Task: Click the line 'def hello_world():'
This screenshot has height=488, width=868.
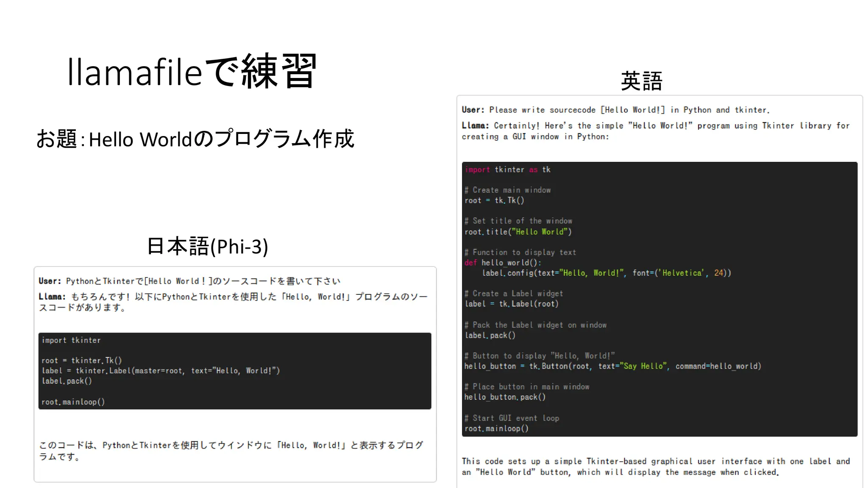Action: (503, 263)
